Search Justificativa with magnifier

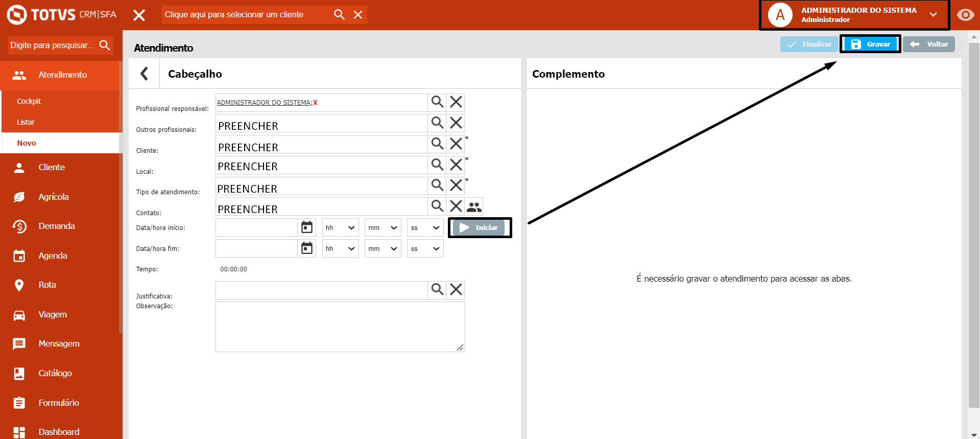pos(437,290)
